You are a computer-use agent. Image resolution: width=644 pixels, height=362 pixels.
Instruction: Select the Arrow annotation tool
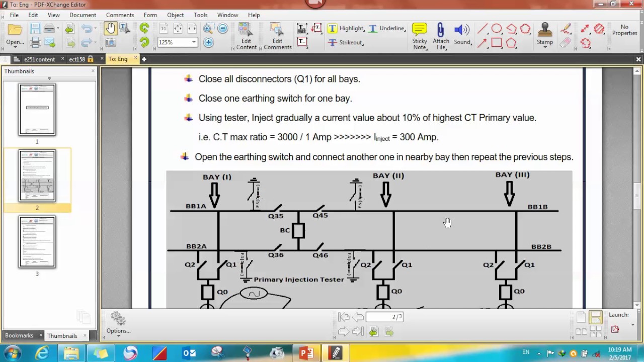(482, 43)
